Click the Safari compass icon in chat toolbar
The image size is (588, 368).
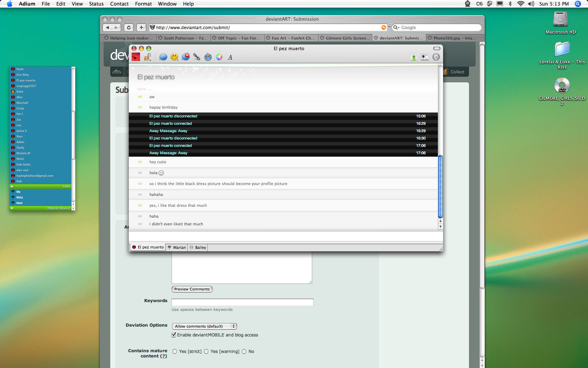208,57
